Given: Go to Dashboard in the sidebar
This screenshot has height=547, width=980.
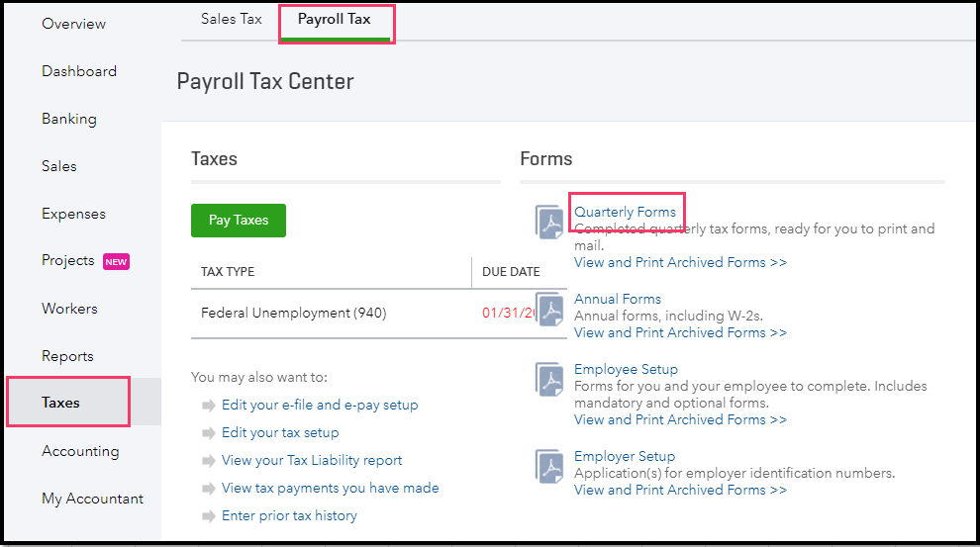Looking at the screenshot, I should (79, 71).
